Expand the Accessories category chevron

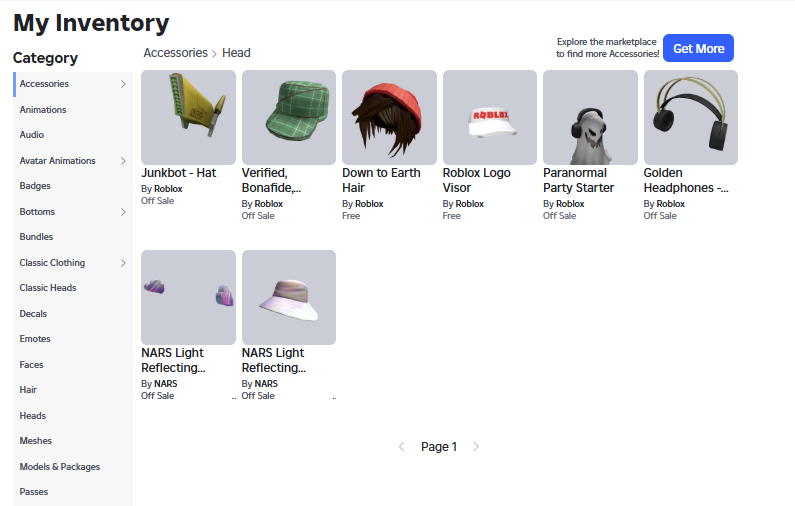tap(123, 84)
